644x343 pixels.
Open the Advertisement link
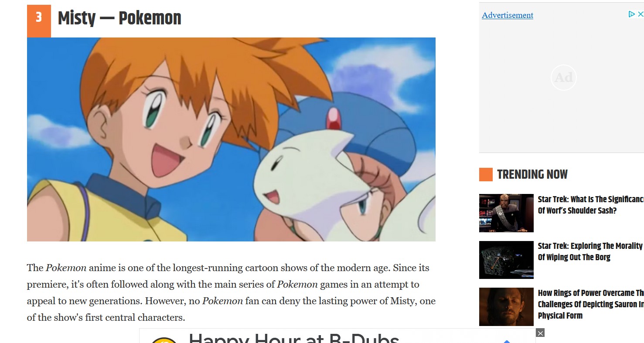pyautogui.click(x=508, y=15)
